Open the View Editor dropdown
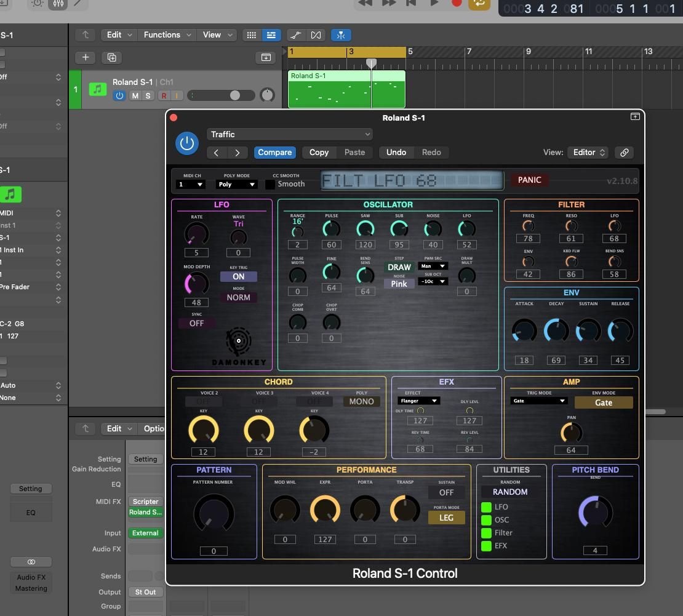The image size is (683, 616). (588, 153)
